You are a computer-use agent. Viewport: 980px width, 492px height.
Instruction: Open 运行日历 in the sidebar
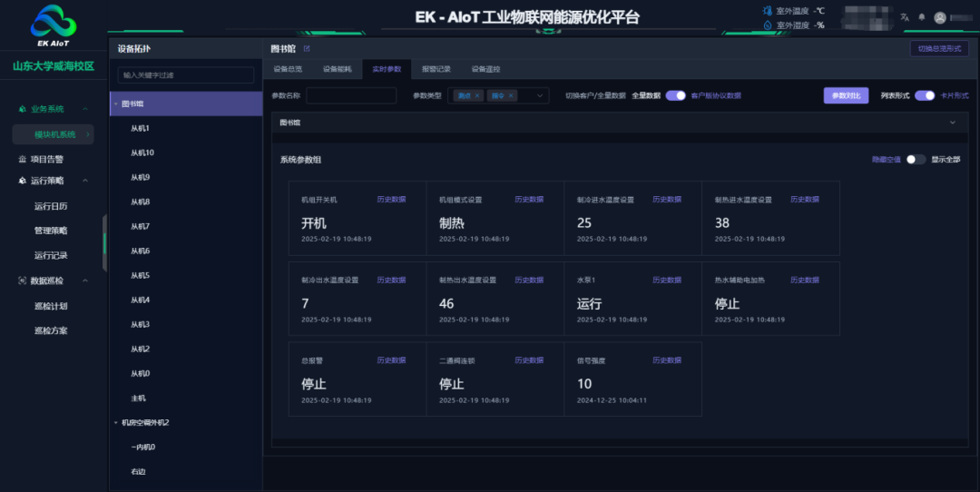pyautogui.click(x=51, y=206)
